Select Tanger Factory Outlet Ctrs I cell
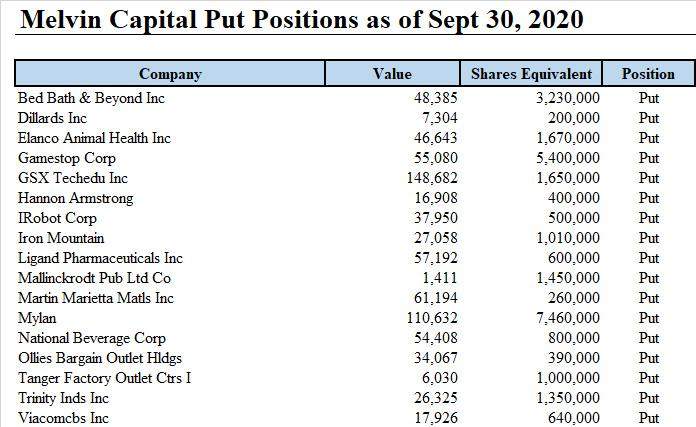The height and width of the screenshot is (427, 696). [x=104, y=378]
